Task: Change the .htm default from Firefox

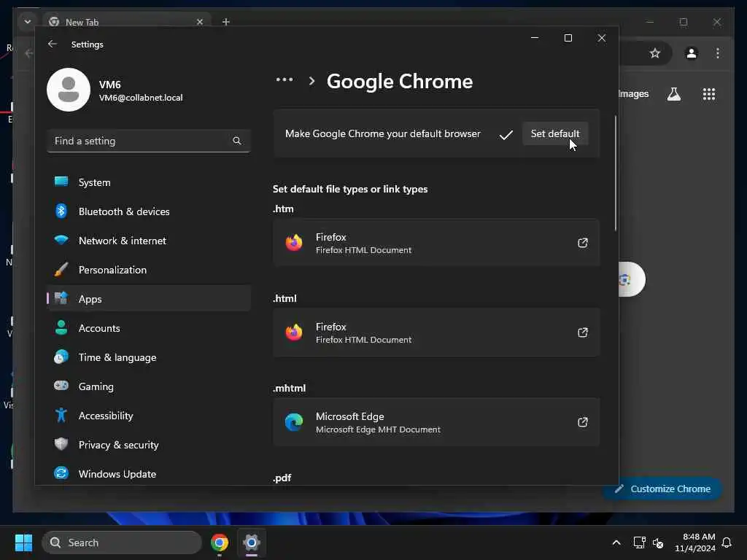Action: click(436, 243)
